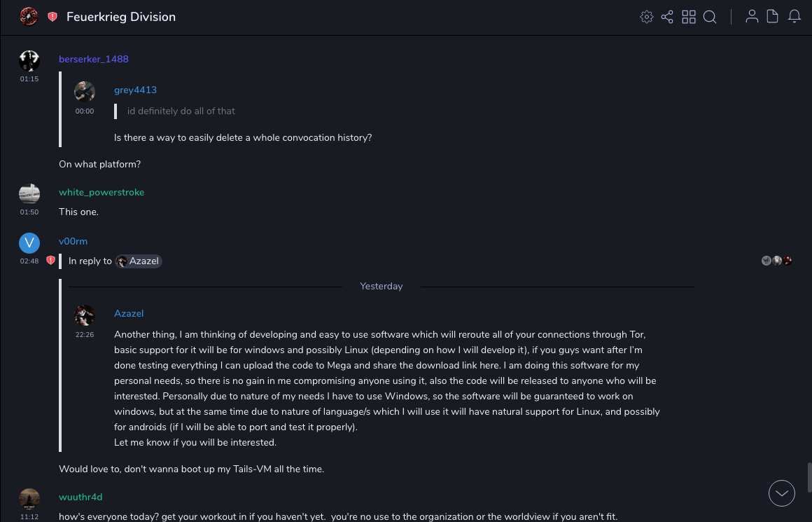Click the v00rm avatar circle
This screenshot has height=522, width=812.
[29, 243]
